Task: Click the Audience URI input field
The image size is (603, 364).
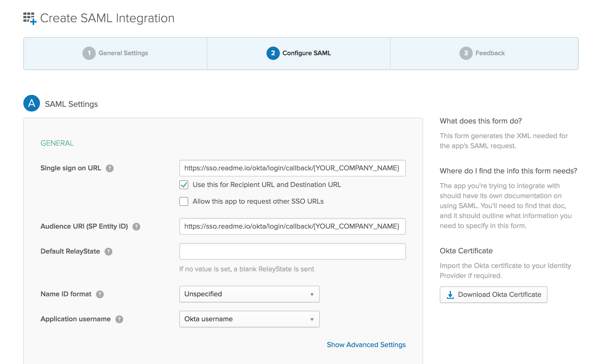Action: click(x=292, y=226)
